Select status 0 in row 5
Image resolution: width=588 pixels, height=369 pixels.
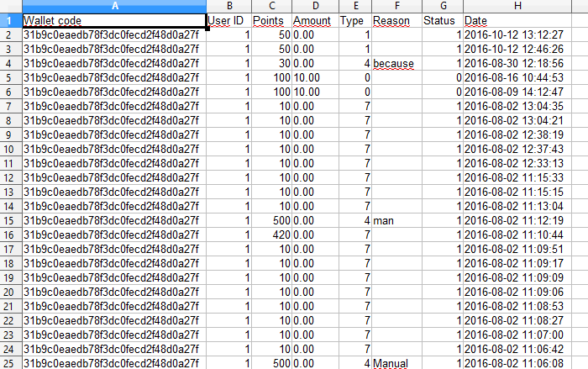point(443,77)
